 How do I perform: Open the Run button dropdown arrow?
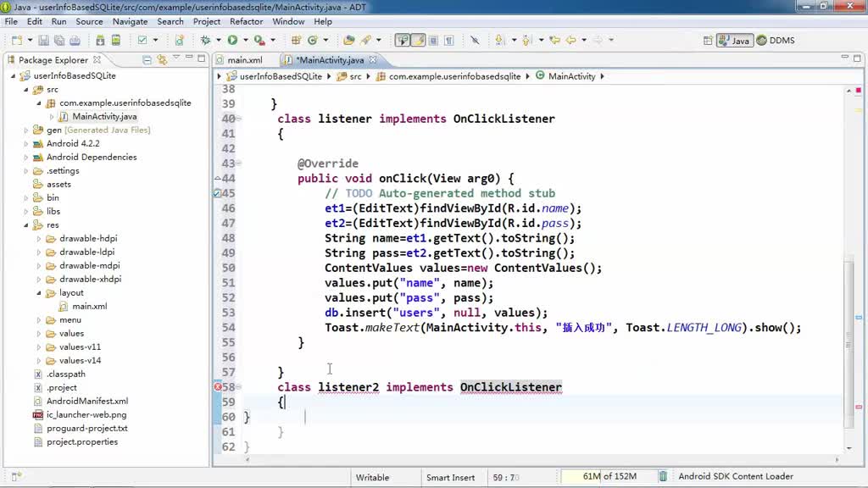(245, 41)
